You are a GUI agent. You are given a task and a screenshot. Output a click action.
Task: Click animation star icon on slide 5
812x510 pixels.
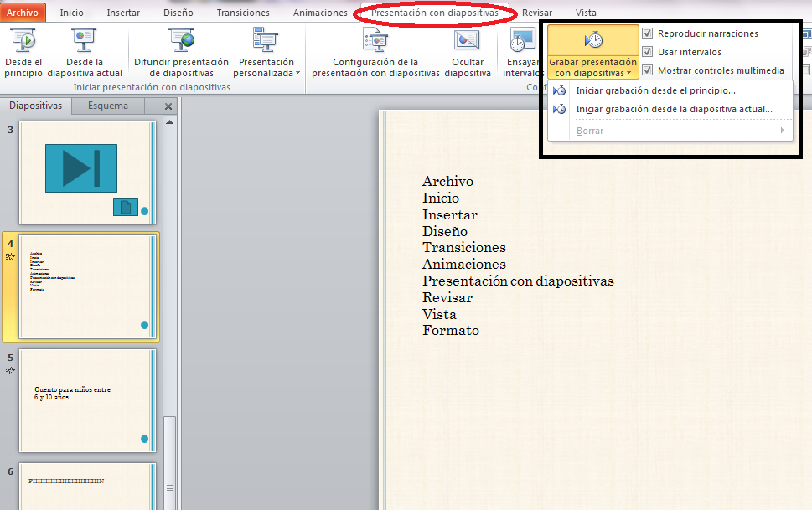coord(10,370)
